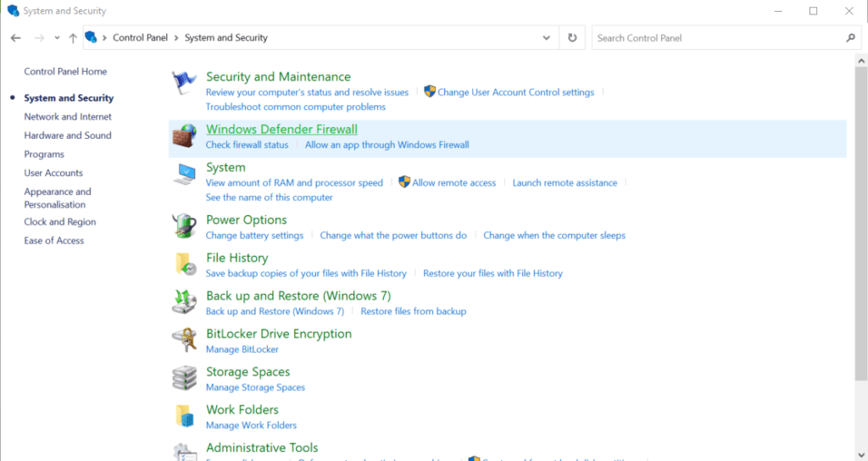Click the shield icon beside Change User Account Control

430,92
